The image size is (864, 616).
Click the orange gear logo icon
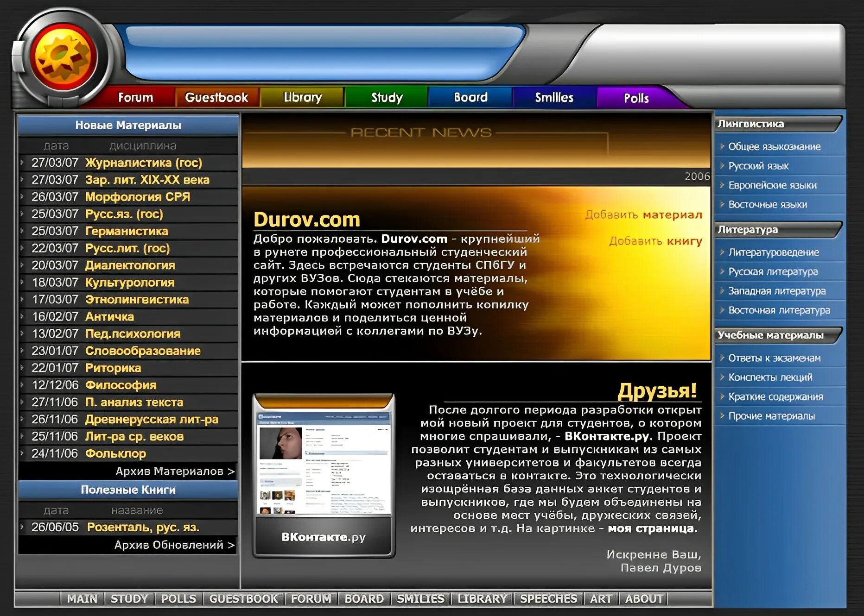[63, 57]
